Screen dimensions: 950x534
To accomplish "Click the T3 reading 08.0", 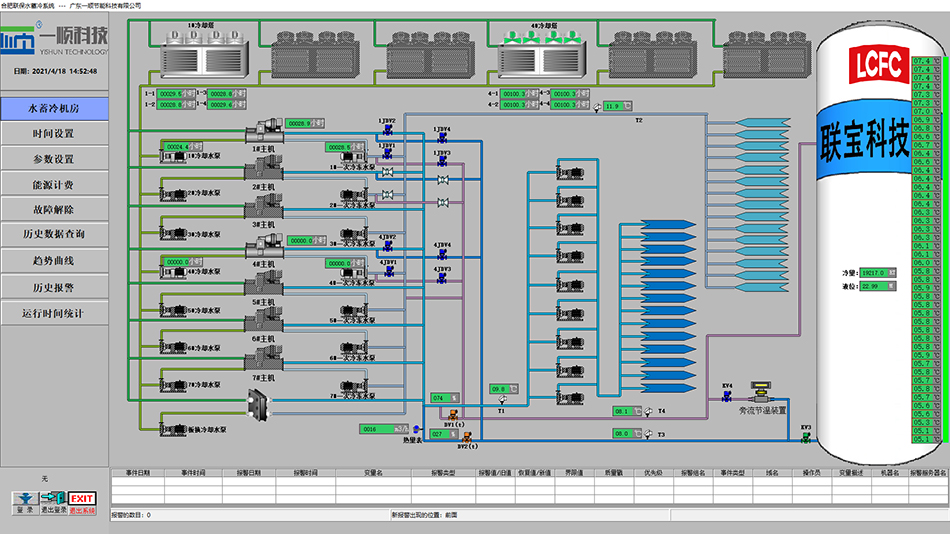I will click(627, 434).
